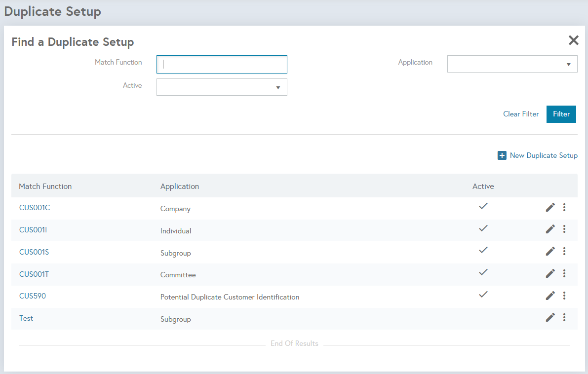Open the three-dot menu for CUS001I
588x374 pixels.
(564, 229)
